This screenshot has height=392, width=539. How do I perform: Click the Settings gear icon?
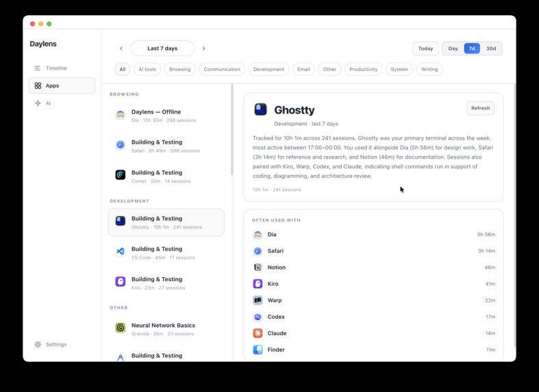(x=38, y=344)
